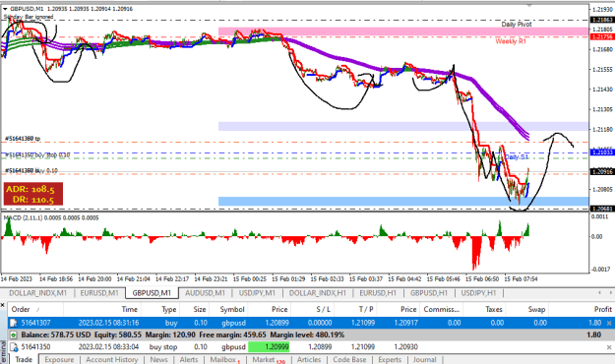Delete pending order 51641350 with its X
Viewport: 615px width, 364px height.
click(x=609, y=347)
